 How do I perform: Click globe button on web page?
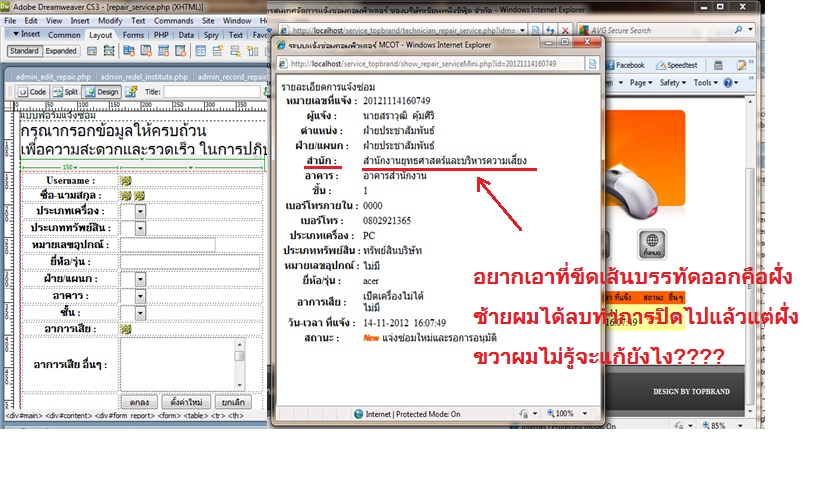pyautogui.click(x=652, y=244)
